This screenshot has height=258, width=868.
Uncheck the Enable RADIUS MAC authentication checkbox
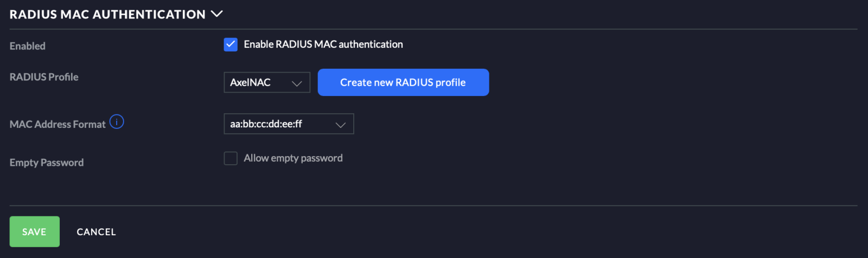coord(231,44)
